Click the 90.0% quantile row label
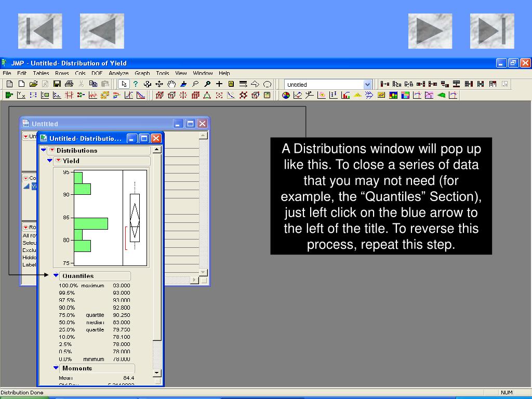 (67, 308)
